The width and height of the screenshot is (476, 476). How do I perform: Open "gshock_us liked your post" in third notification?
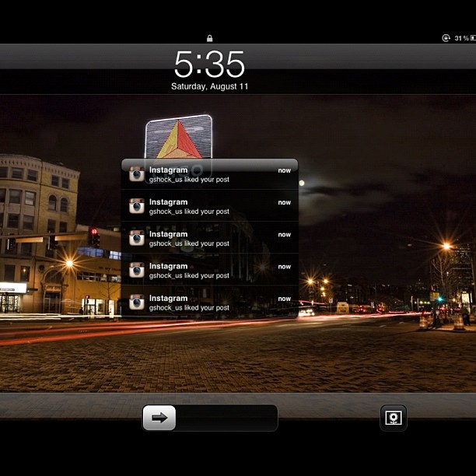click(x=189, y=243)
